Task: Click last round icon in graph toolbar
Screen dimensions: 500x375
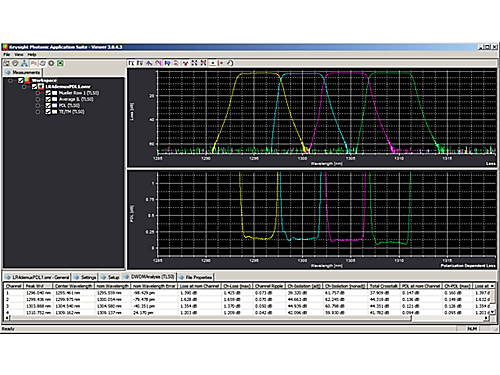Action: 230,63
